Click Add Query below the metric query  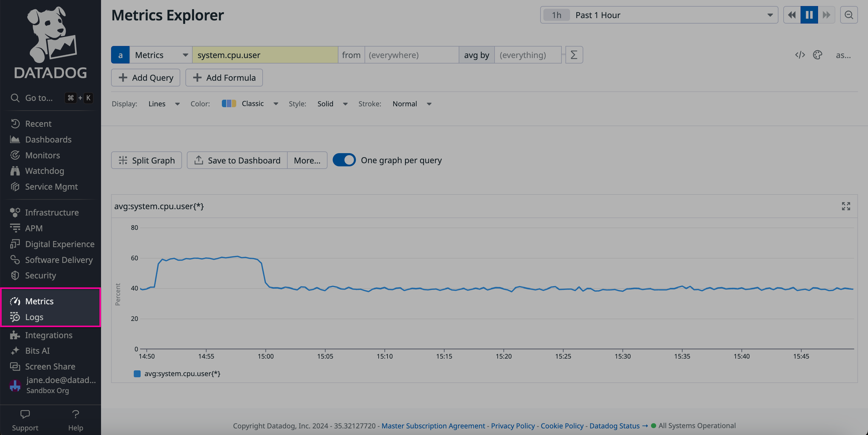click(145, 78)
